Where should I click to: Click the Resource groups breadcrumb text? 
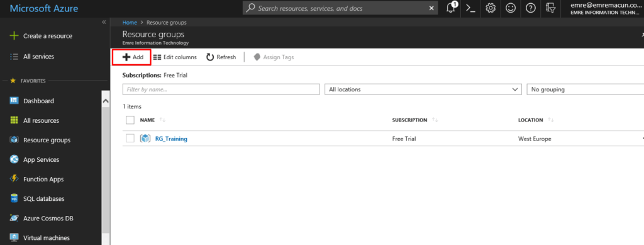166,23
